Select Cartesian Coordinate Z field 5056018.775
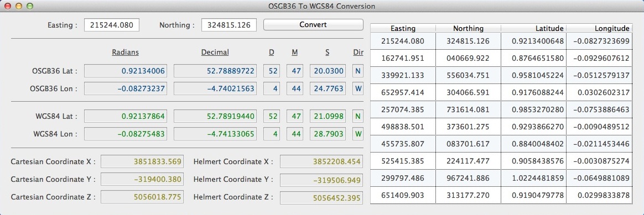The height and width of the screenshot is (215, 644). (142, 197)
